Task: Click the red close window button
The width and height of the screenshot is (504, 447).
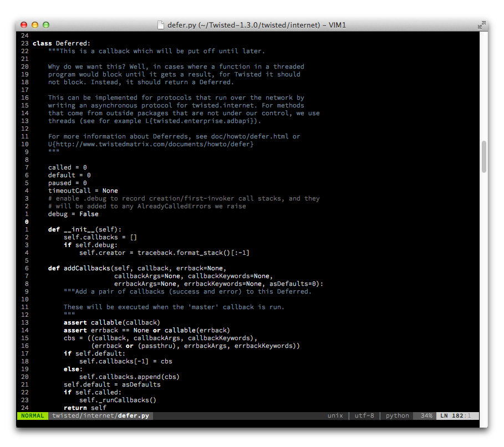Action: pyautogui.click(x=24, y=25)
